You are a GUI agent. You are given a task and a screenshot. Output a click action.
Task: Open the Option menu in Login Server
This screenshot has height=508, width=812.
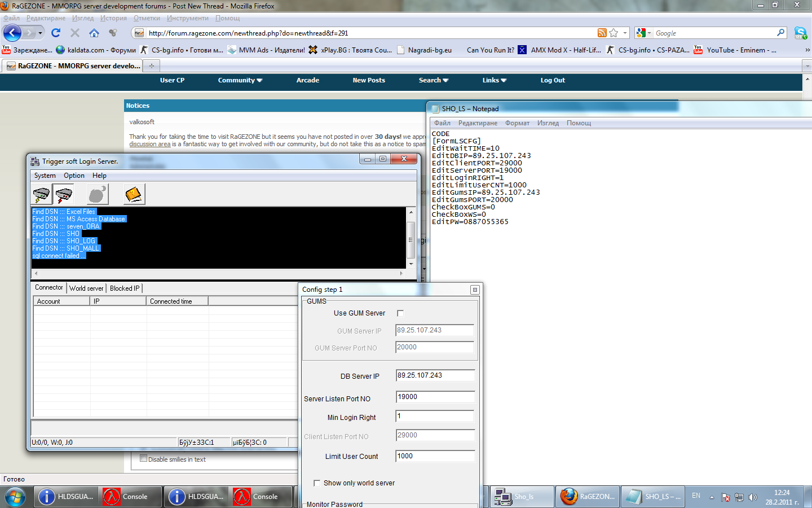[74, 176]
